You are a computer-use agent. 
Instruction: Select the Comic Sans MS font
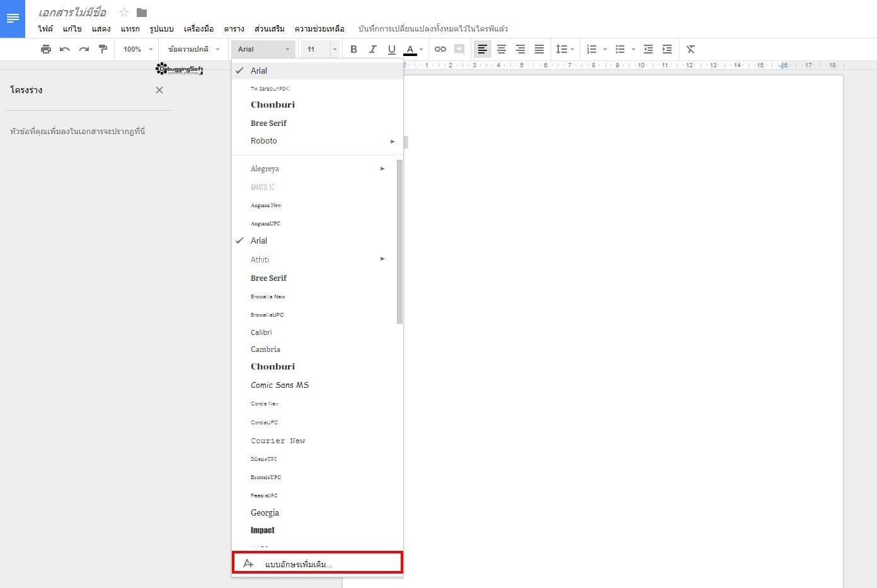280,385
